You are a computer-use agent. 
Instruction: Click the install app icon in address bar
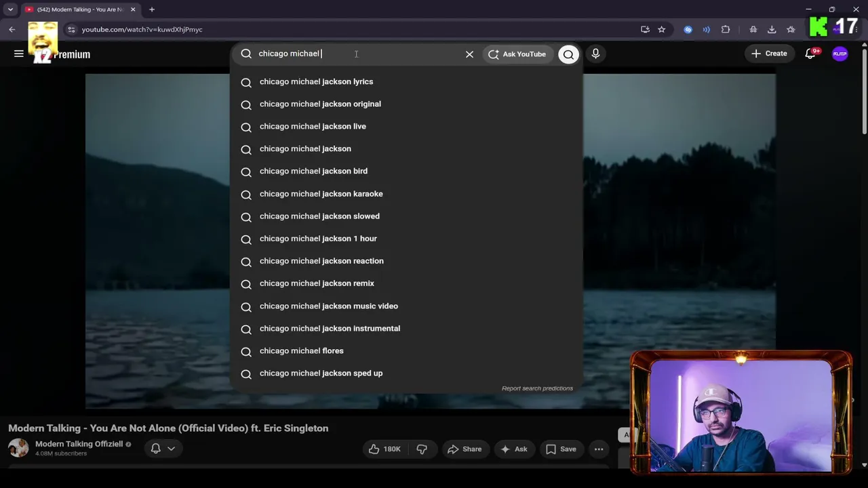[x=645, y=29]
